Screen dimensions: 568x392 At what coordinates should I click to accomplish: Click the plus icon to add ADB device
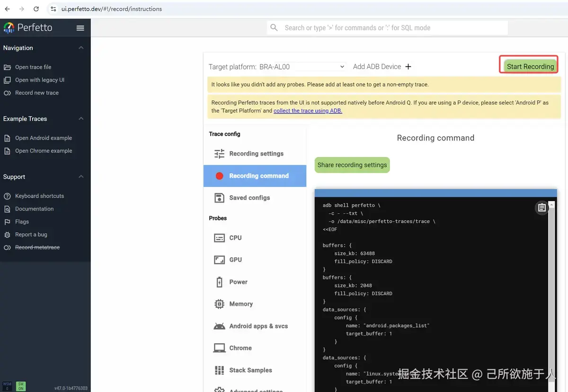pos(408,67)
